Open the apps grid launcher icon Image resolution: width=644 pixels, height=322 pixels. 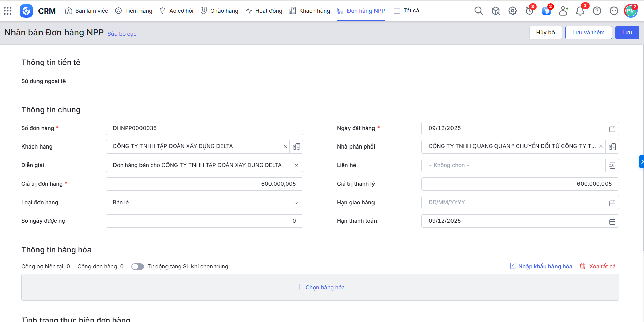(x=8, y=11)
